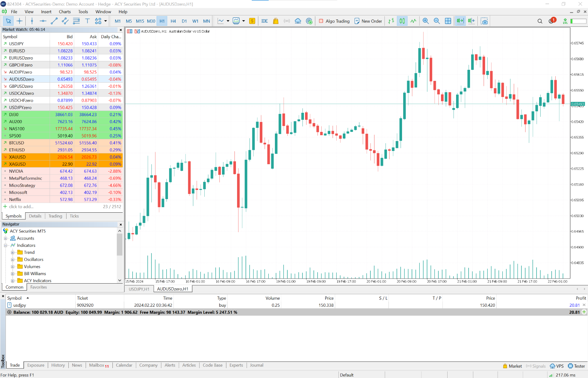Pick the trendline drawing tool
Viewport: 588px width, 378px height.
coord(54,21)
